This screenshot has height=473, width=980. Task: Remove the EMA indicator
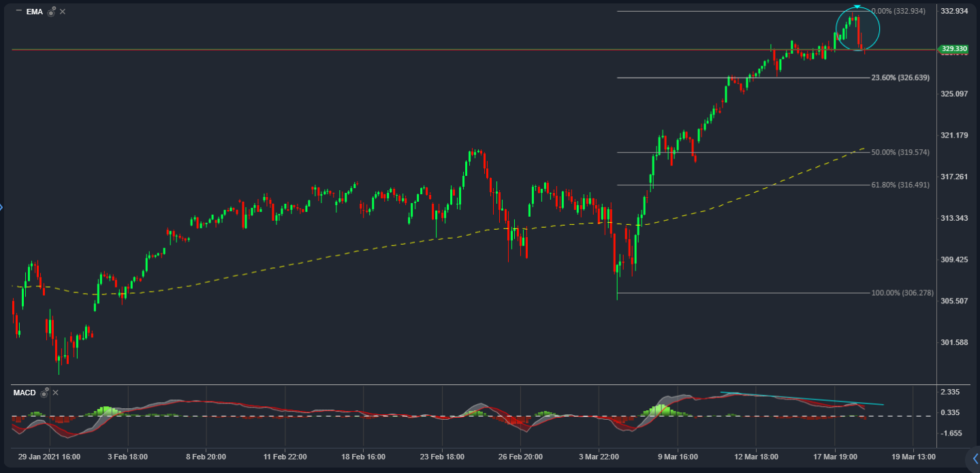(x=63, y=12)
